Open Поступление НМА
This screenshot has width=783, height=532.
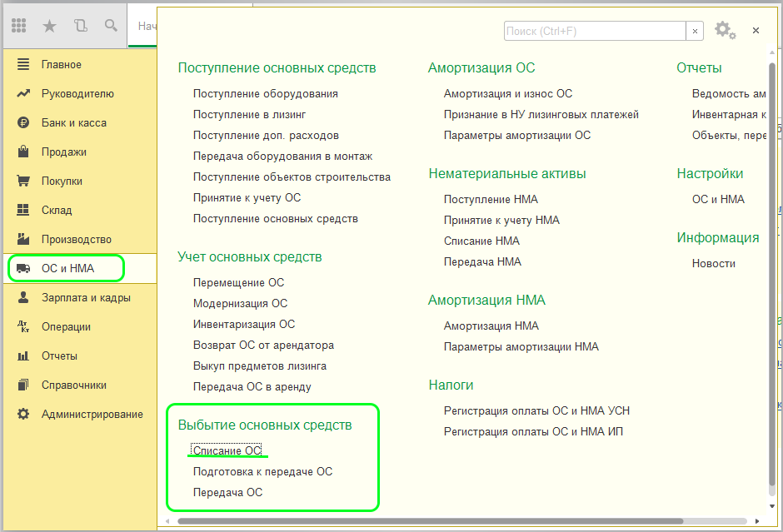pyautogui.click(x=491, y=199)
